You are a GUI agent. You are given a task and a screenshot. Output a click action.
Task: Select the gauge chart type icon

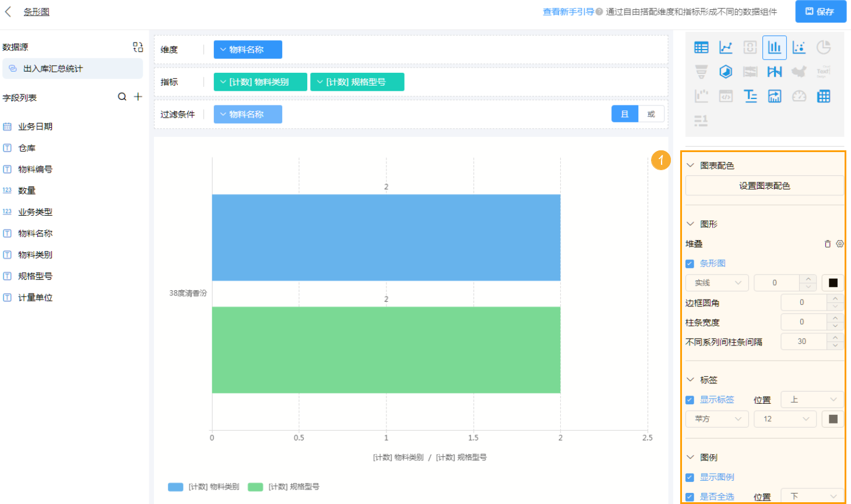pyautogui.click(x=799, y=96)
